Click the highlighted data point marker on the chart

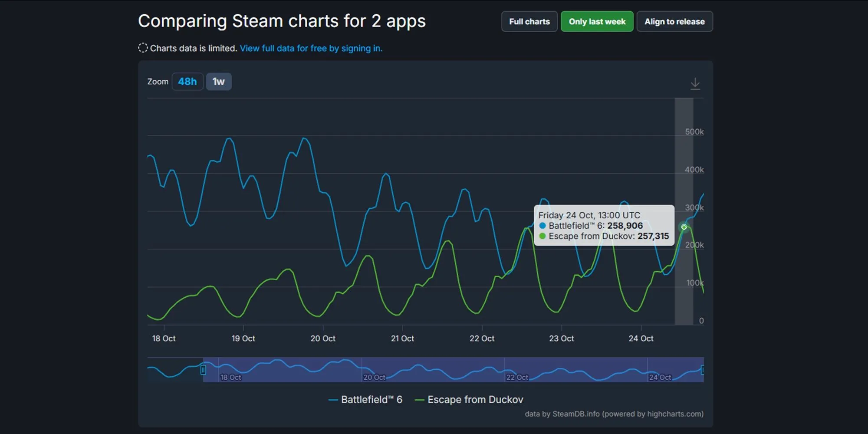pyautogui.click(x=684, y=227)
